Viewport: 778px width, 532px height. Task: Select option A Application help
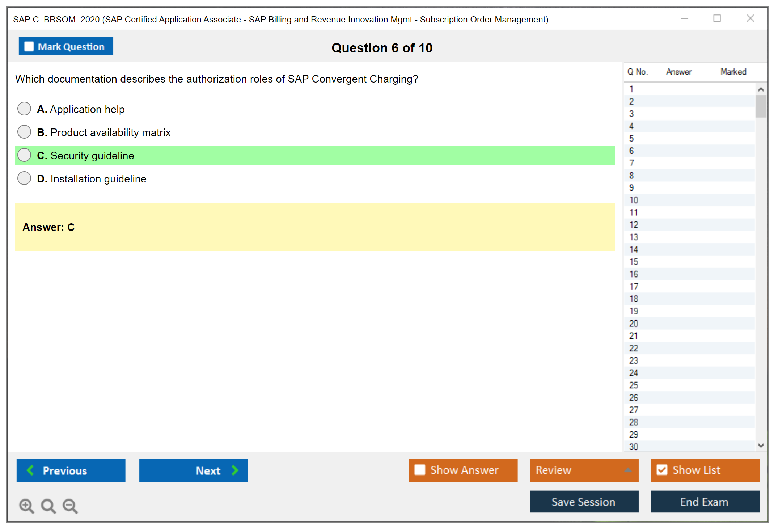tap(24, 109)
